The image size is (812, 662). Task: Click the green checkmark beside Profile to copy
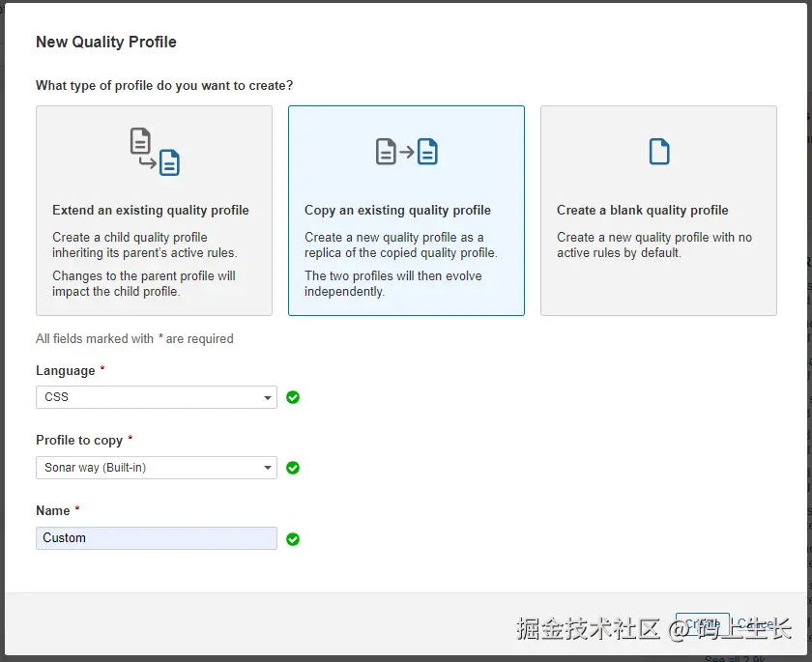click(293, 468)
